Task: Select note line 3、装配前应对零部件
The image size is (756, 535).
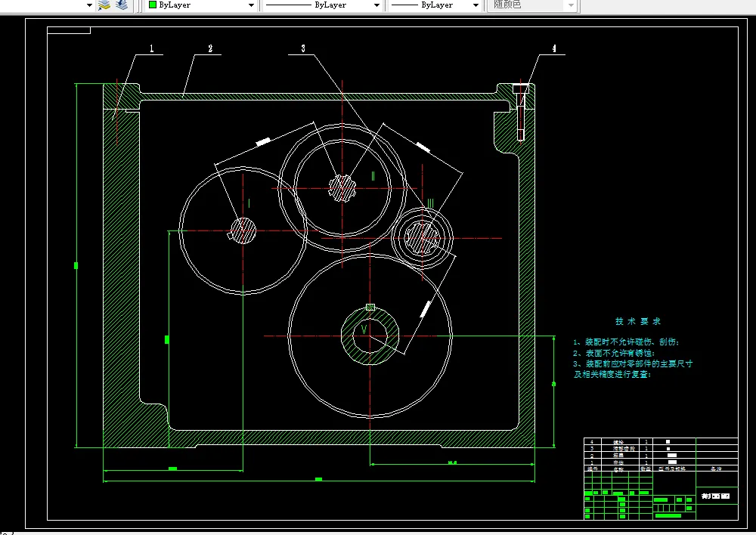Action: tap(633, 363)
